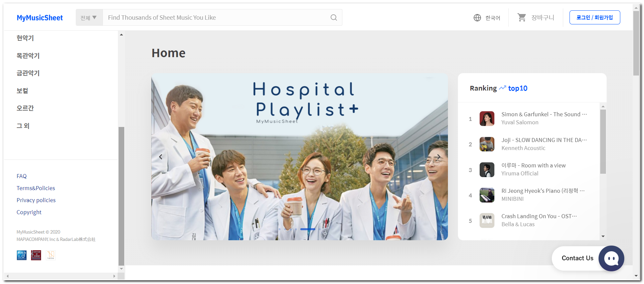The image size is (644, 284).
Task: Open the Copyright link
Action: [x=29, y=212]
